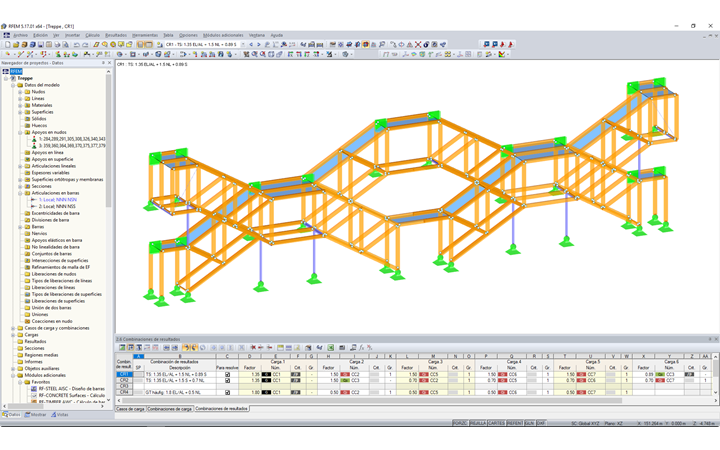The width and height of the screenshot is (720, 450).
Task: Click the blue target circle icon in toolbar
Action: click(x=401, y=45)
